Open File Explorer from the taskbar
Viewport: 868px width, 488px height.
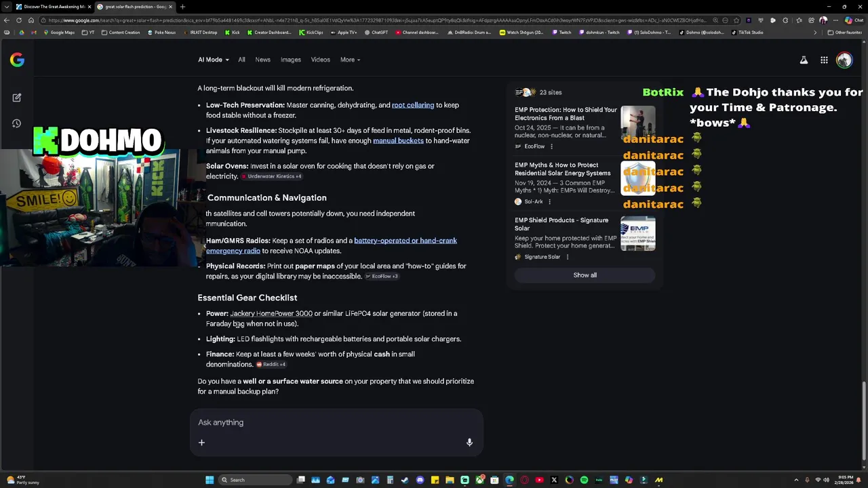pyautogui.click(x=450, y=480)
